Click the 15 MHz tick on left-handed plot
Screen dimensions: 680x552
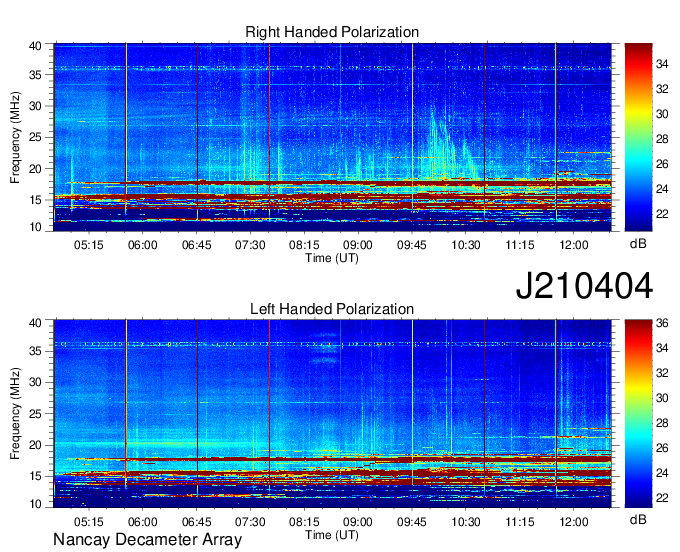tap(36, 477)
